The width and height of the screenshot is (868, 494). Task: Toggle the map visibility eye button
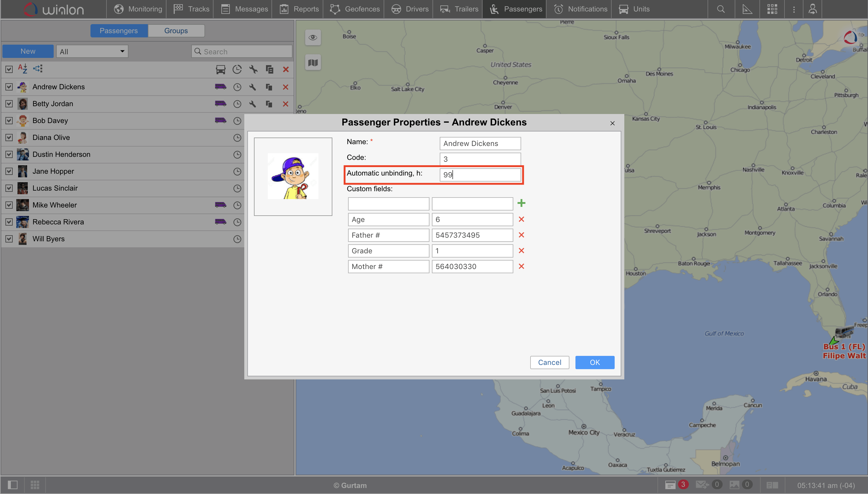[313, 37]
